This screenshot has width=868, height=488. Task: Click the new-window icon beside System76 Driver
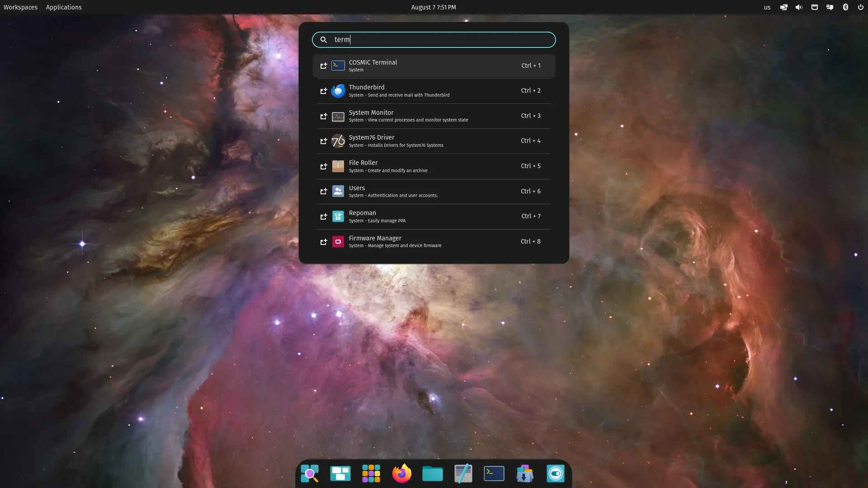pos(324,141)
